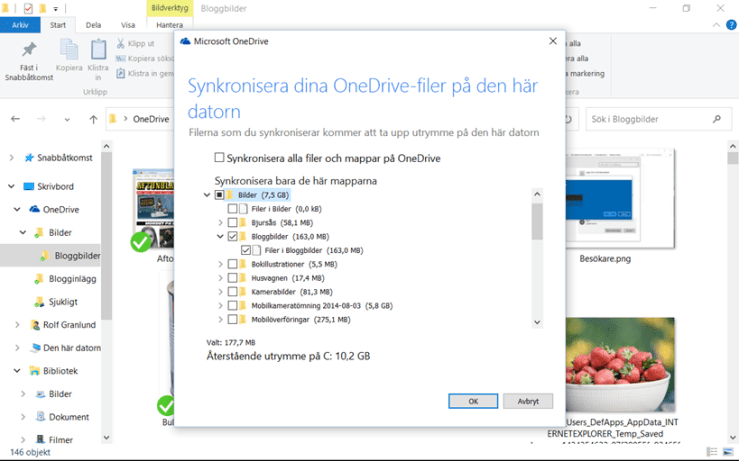739x461 pixels.
Task: Uncheck the Filer i Bloggbilder checkbox
Action: click(x=246, y=250)
